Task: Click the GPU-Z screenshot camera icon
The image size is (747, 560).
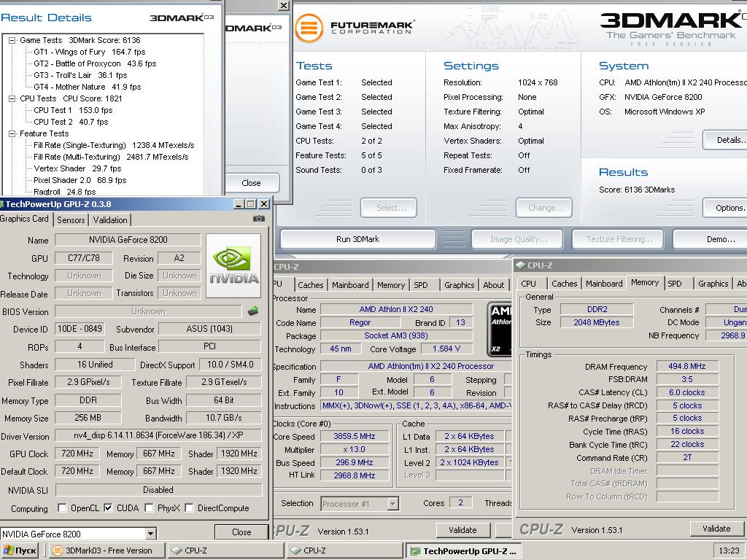Action: coord(258,219)
